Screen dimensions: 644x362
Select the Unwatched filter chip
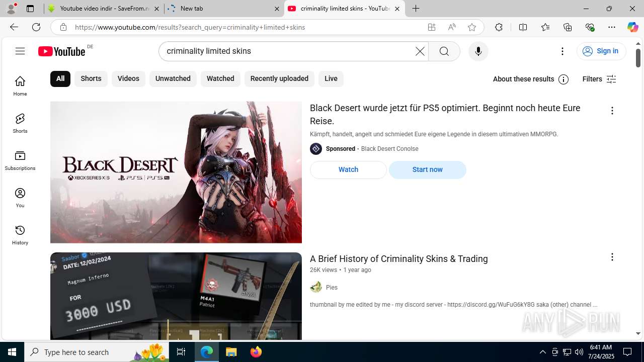pyautogui.click(x=173, y=79)
